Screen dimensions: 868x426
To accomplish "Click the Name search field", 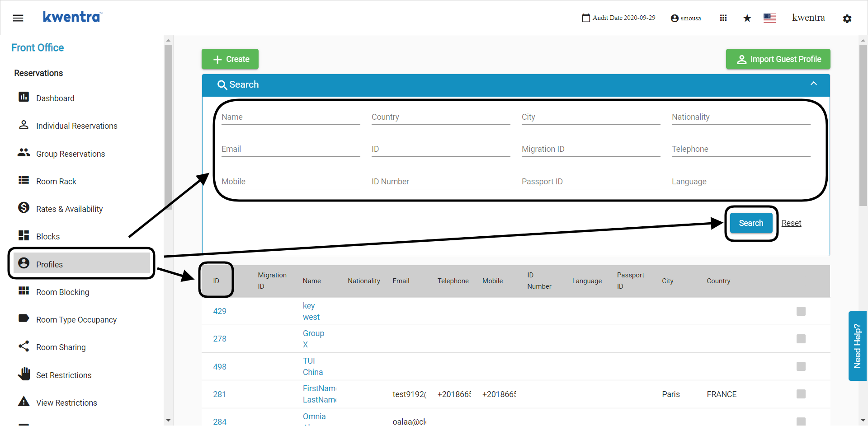I will tap(291, 117).
